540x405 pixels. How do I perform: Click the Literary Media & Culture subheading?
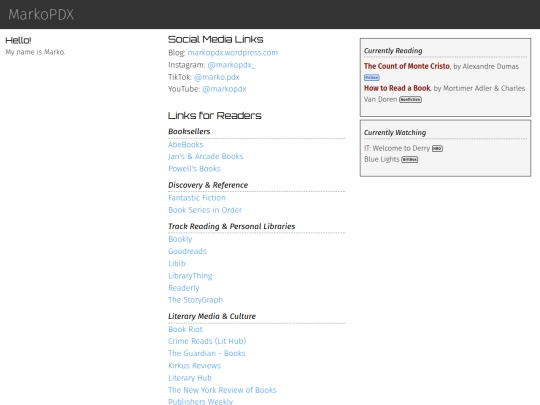coord(212,316)
